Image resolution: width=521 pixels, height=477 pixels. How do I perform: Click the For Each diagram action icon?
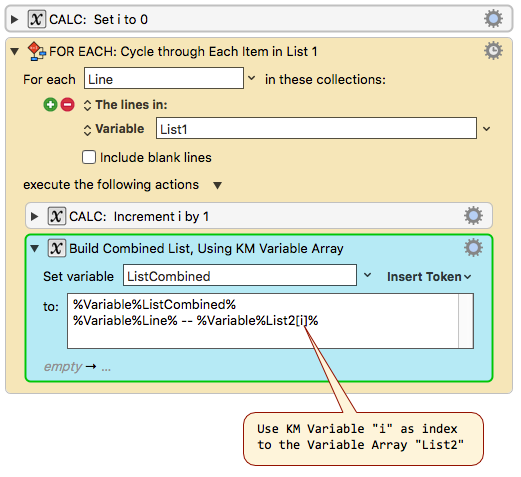(36, 51)
